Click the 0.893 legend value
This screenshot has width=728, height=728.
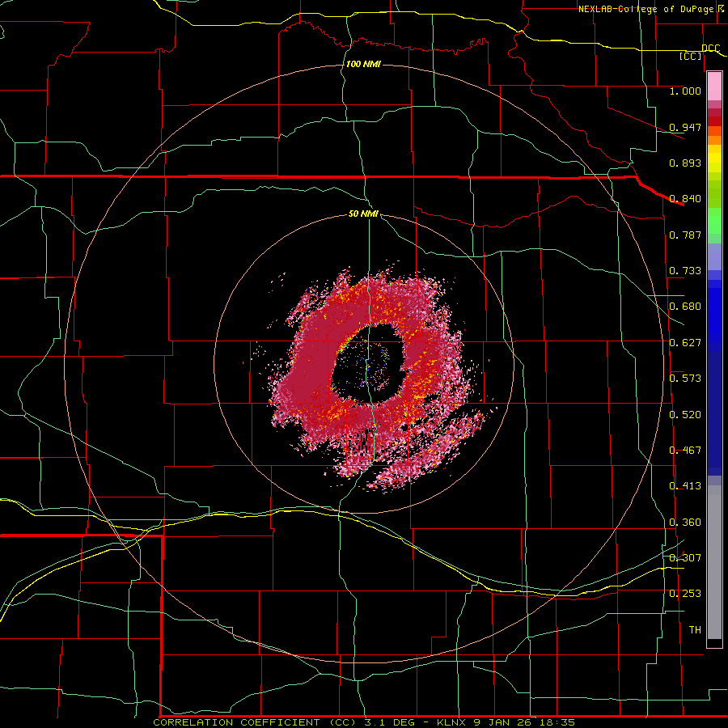pos(685,163)
